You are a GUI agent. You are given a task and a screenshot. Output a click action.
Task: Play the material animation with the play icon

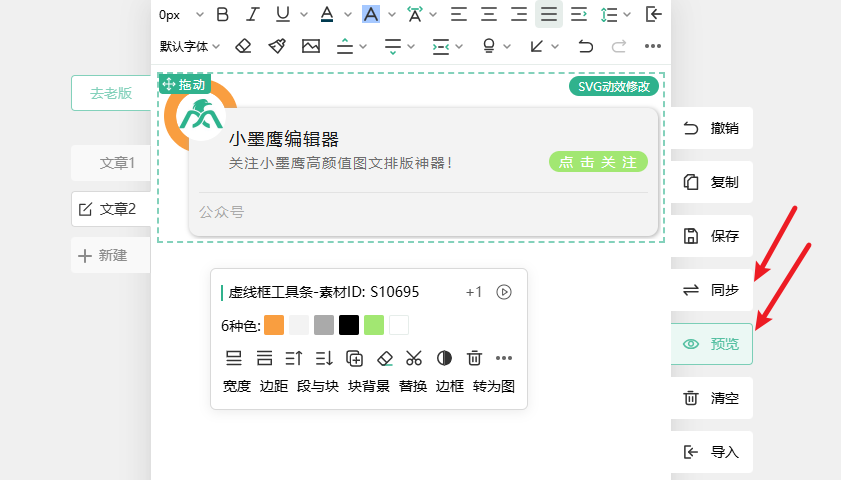tap(504, 292)
